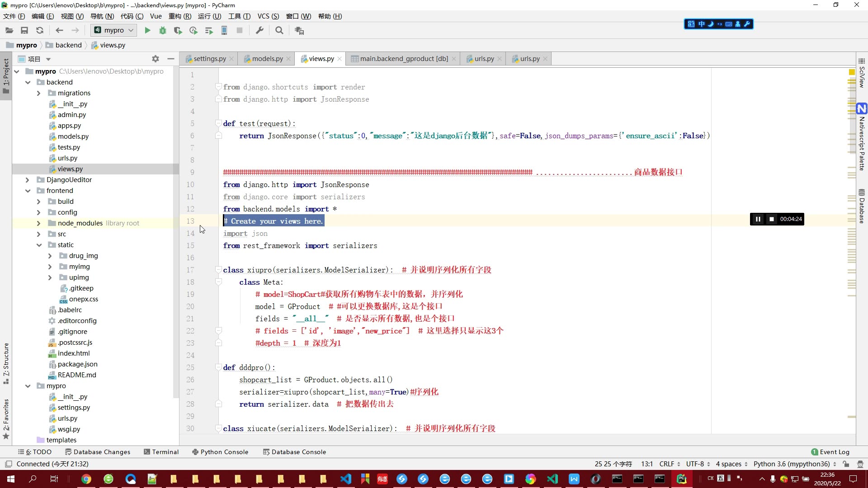Screen dimensions: 868x488
Task: Switch to the models.py tab
Action: [x=269, y=59]
